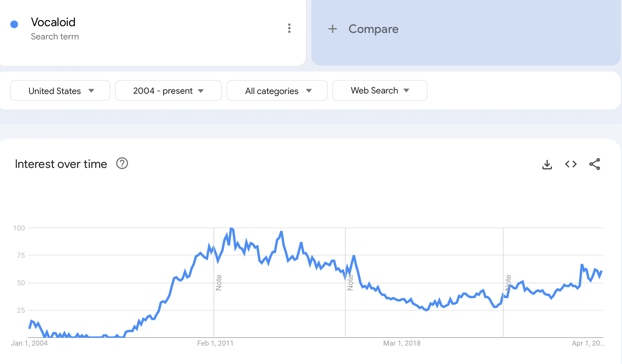Open the embed code icon
Image resolution: width=622 pixels, height=364 pixels.
[x=571, y=164]
